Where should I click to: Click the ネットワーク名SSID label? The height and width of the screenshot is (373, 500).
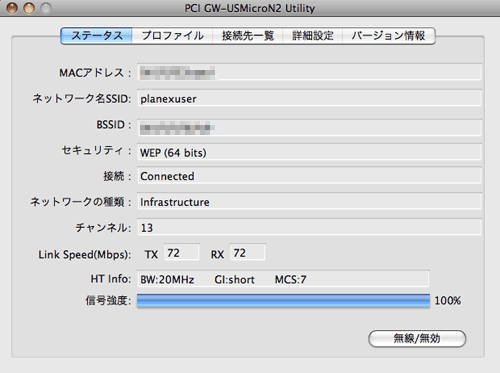pyautogui.click(x=82, y=99)
